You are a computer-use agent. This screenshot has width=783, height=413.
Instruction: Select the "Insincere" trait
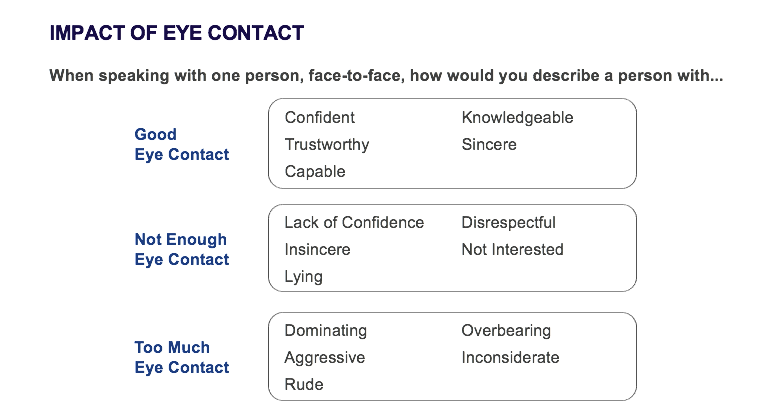(x=317, y=249)
